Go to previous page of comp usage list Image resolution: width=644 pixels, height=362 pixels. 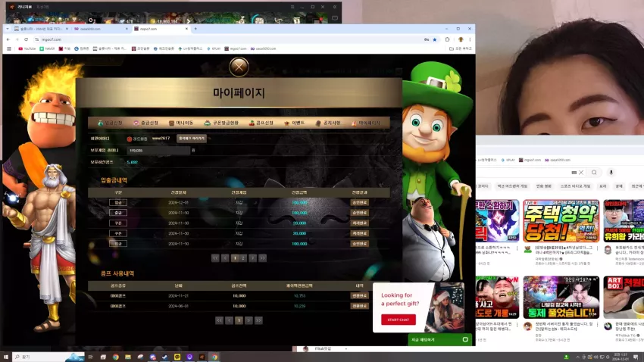pyautogui.click(x=229, y=320)
